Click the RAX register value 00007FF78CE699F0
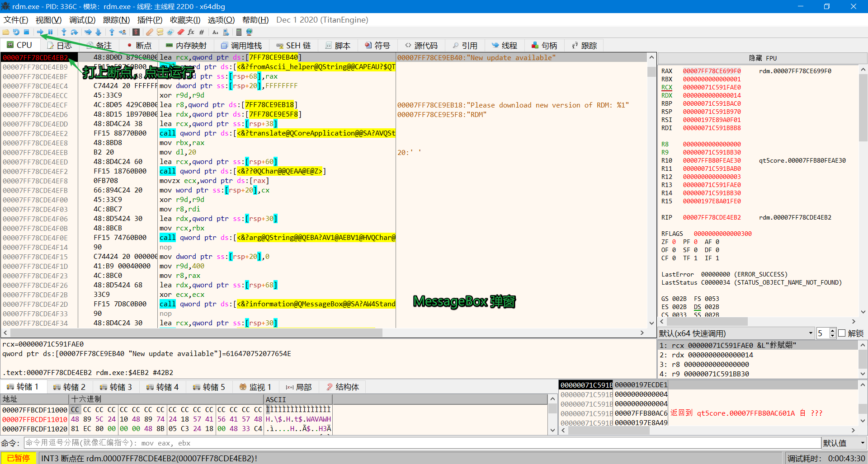Screen dimensions: 868x464 pyautogui.click(x=712, y=71)
